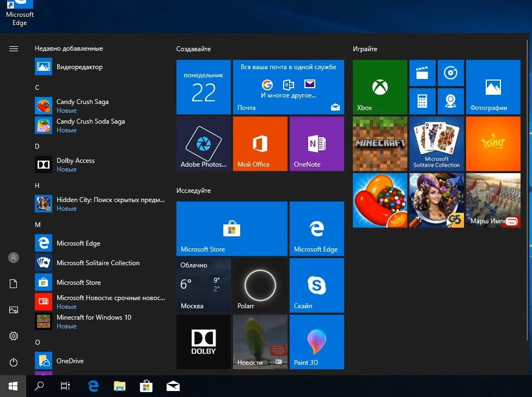Open the Microsoft Store tile
532x397 pixels.
point(232,228)
